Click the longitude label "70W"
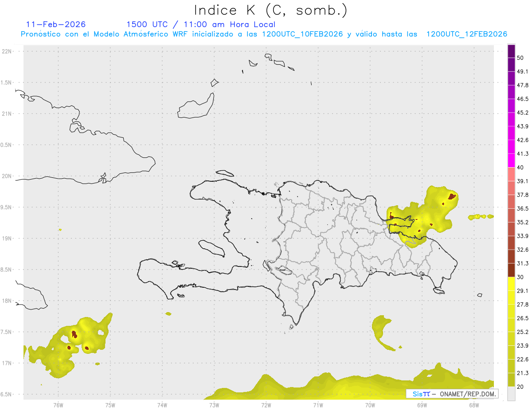This screenshot has width=532, height=411. pos(370,405)
